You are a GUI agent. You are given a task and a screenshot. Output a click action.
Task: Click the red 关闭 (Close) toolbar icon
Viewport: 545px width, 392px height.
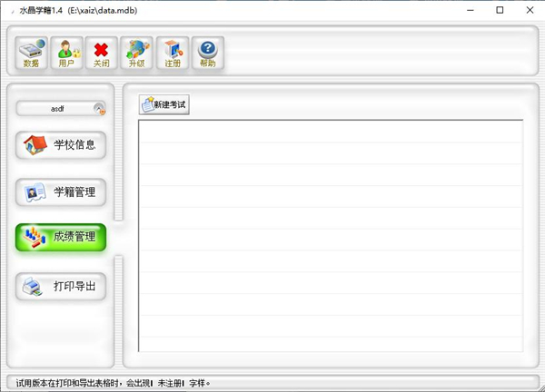click(x=102, y=54)
